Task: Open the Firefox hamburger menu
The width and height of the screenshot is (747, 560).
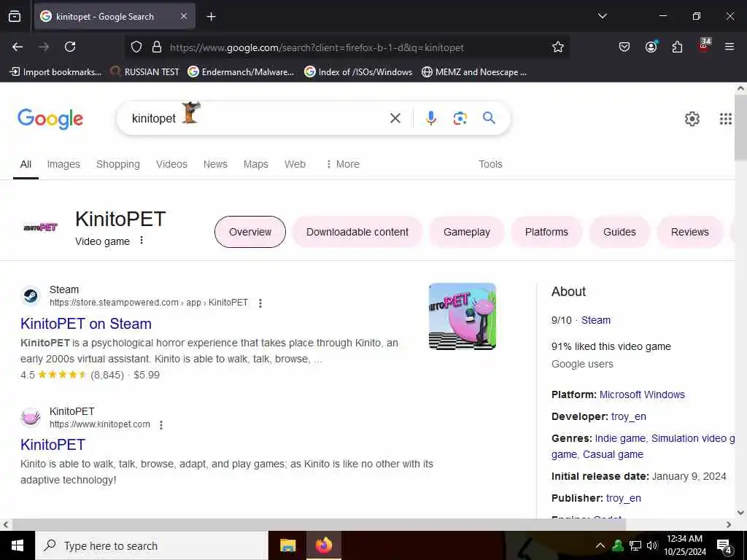Action: click(729, 47)
